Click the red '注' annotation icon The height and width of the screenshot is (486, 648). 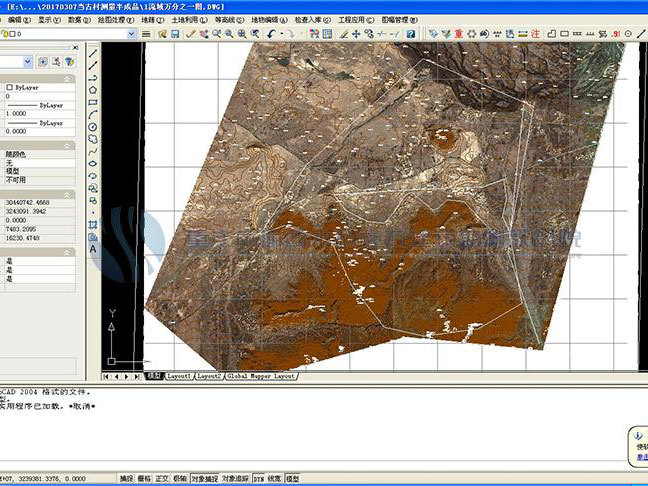click(536, 34)
